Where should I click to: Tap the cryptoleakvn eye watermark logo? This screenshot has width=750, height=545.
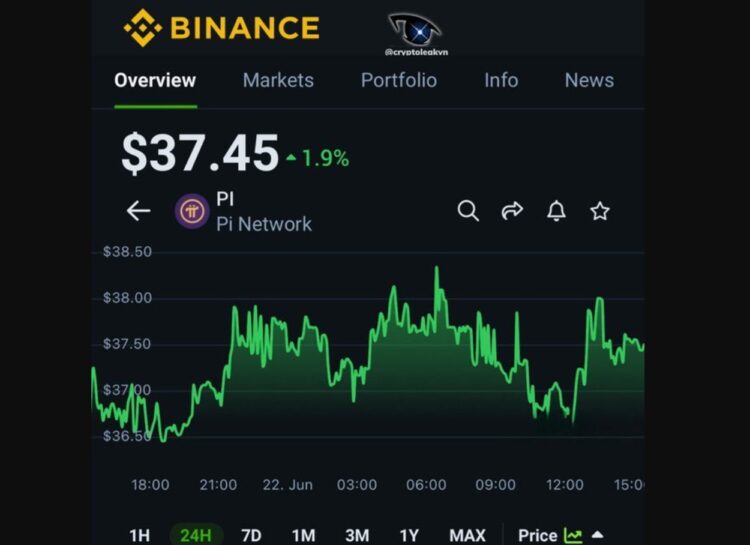pyautogui.click(x=414, y=32)
